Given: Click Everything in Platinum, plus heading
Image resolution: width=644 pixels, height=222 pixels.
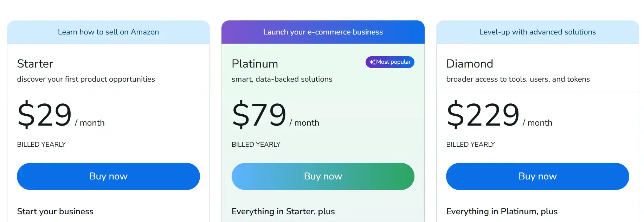Looking at the screenshot, I should [502, 211].
